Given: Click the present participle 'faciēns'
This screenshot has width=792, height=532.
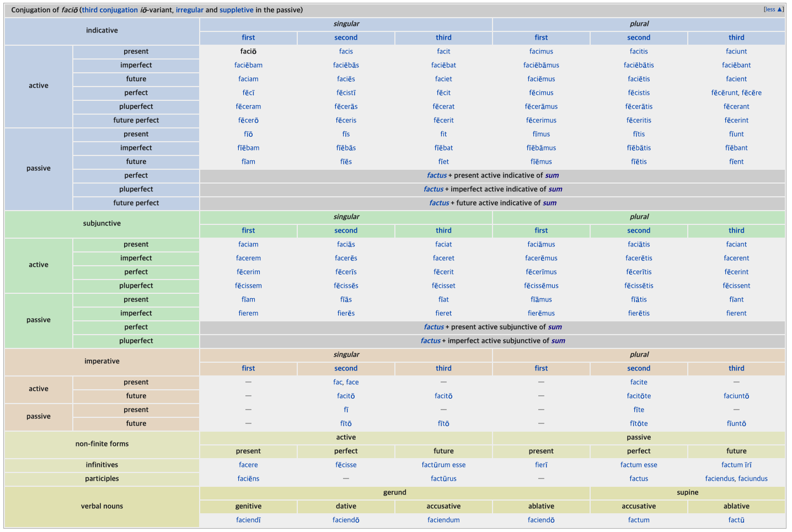Looking at the screenshot, I should pos(248,479).
